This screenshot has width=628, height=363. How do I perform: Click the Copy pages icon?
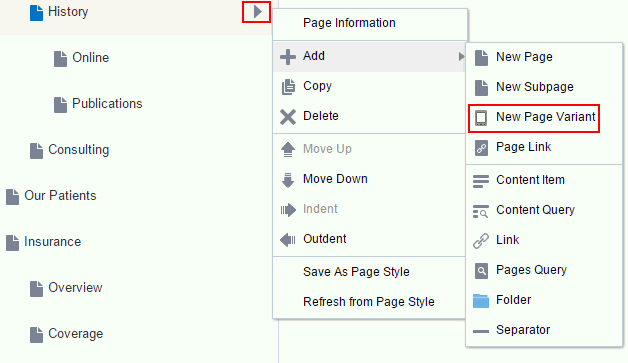288,87
